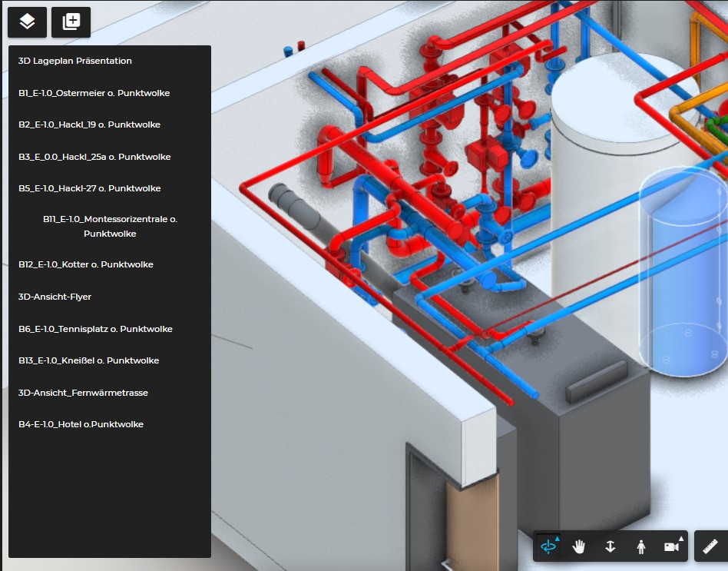Screen dimensions: 728x571
Task: Open the 3D Lageplan Präsentation view
Action: click(74, 60)
